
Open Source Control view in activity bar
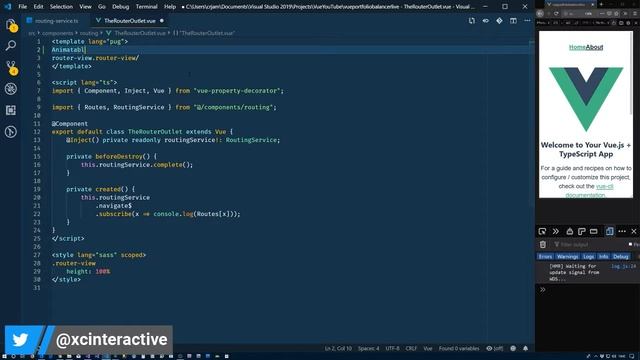11,67
